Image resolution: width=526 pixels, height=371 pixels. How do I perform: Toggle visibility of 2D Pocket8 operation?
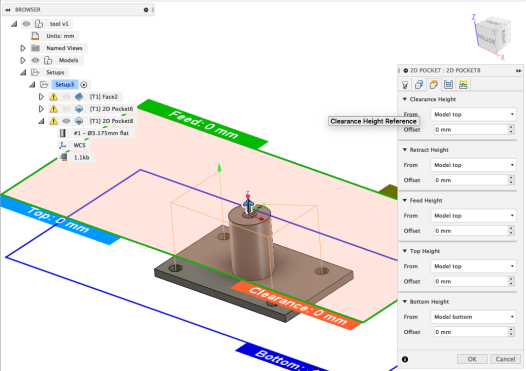[x=66, y=121]
